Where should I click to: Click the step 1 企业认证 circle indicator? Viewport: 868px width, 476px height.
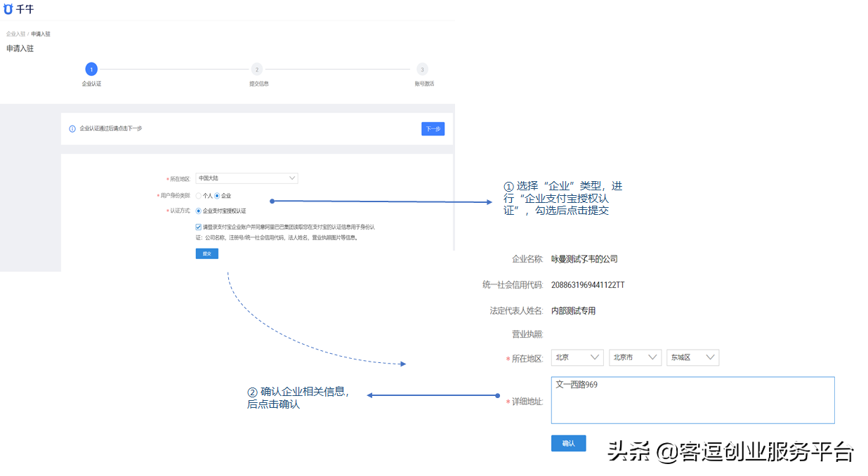pyautogui.click(x=91, y=70)
